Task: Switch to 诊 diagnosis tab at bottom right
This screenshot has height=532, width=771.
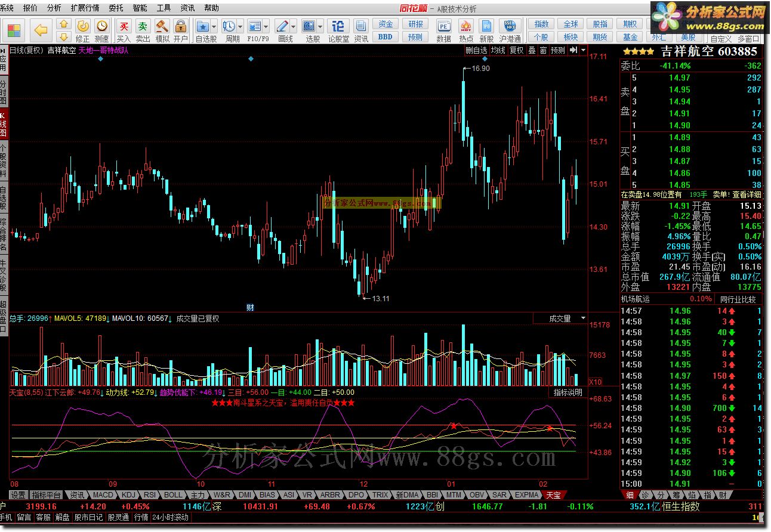Action: (x=645, y=495)
